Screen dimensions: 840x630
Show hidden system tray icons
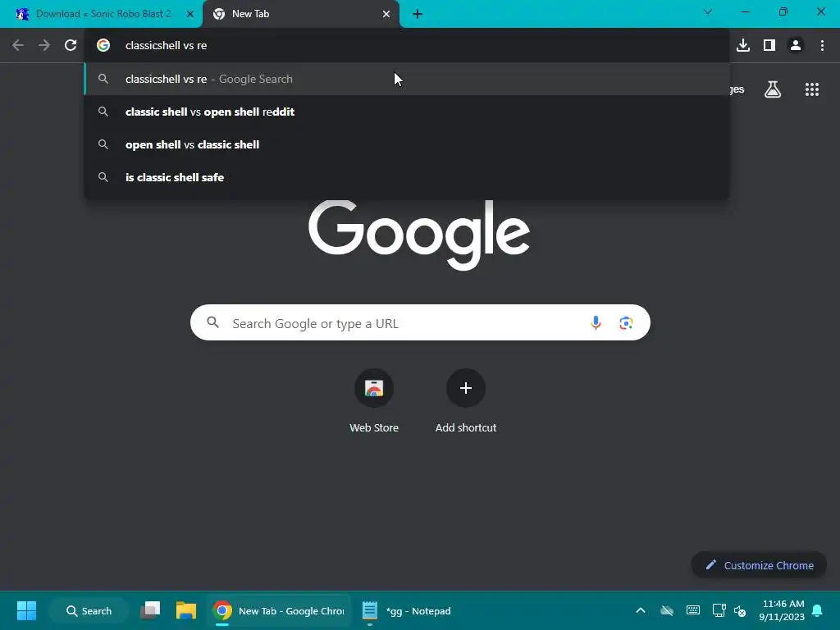click(640, 610)
